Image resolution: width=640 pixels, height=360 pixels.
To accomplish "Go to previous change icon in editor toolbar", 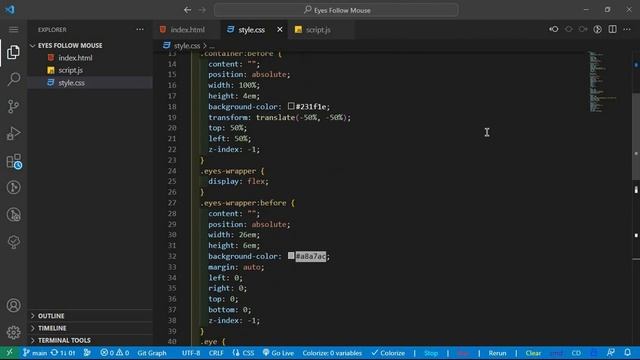I will (553, 29).
